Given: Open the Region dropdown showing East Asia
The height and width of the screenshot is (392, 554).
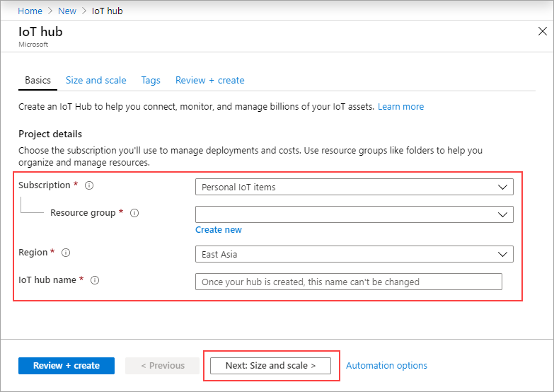Looking at the screenshot, I should (x=354, y=254).
